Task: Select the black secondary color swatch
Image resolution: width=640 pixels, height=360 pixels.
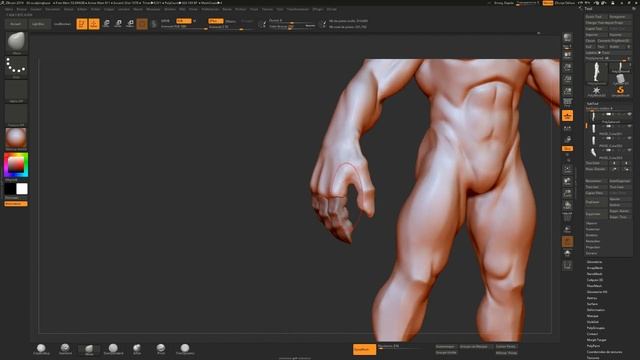Action: click(x=10, y=189)
